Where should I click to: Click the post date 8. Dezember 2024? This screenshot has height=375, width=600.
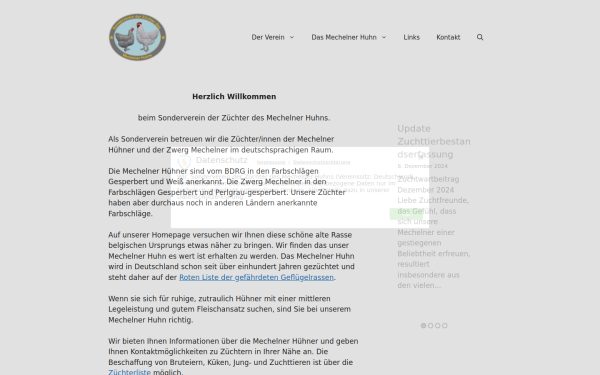(x=422, y=166)
